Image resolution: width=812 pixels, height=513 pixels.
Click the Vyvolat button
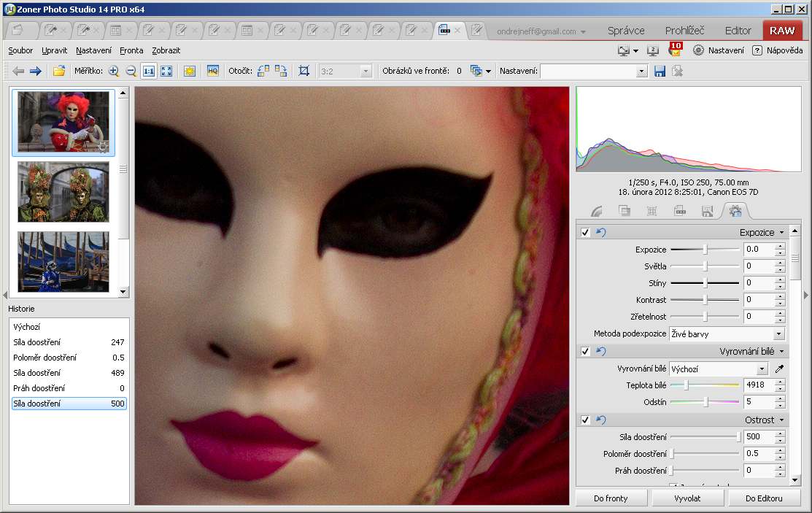pos(687,498)
